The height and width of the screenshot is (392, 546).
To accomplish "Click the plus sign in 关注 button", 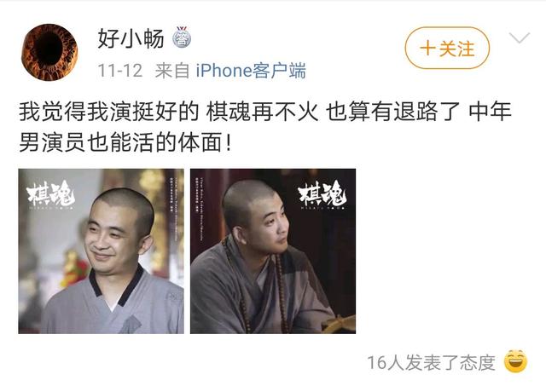I will click(427, 49).
